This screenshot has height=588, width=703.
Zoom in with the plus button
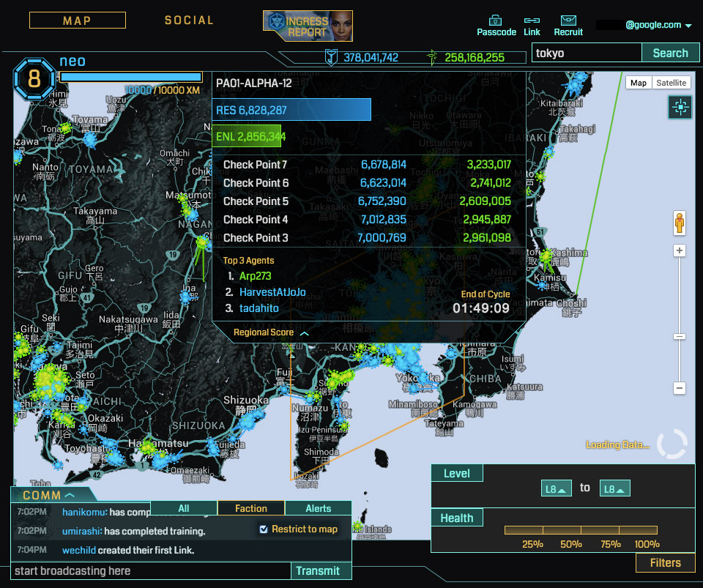tap(680, 250)
